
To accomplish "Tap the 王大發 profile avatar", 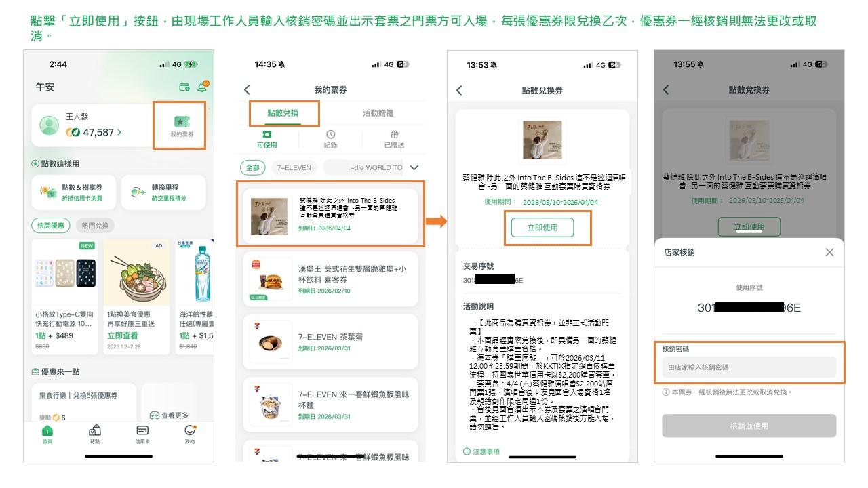I will tap(49, 125).
